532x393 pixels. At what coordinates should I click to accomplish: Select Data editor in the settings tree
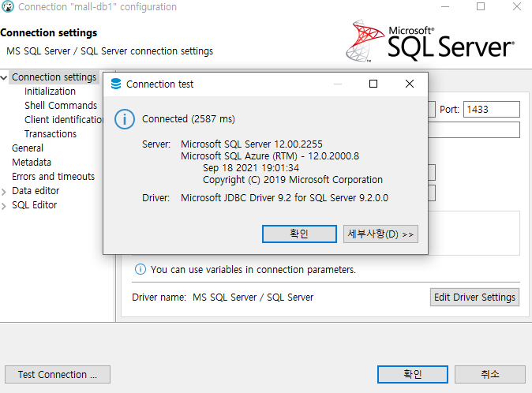(36, 191)
